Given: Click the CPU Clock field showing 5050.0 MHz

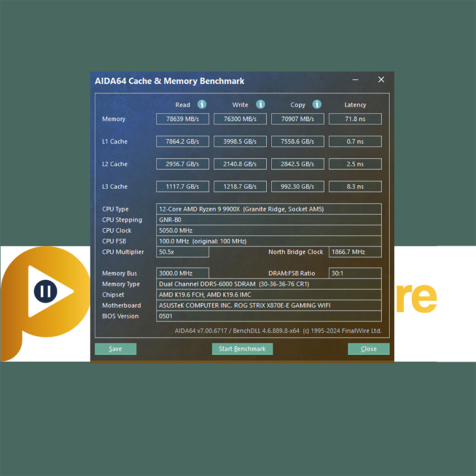Looking at the screenshot, I should pos(268,230).
